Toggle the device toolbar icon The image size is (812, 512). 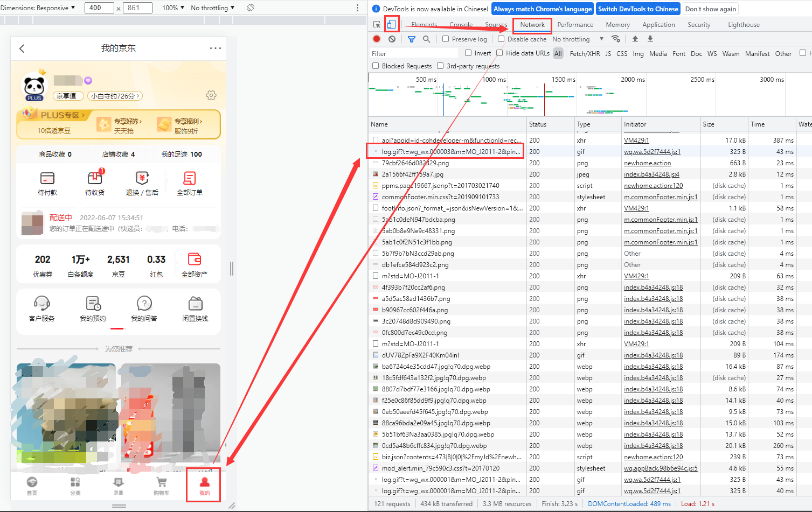click(391, 24)
